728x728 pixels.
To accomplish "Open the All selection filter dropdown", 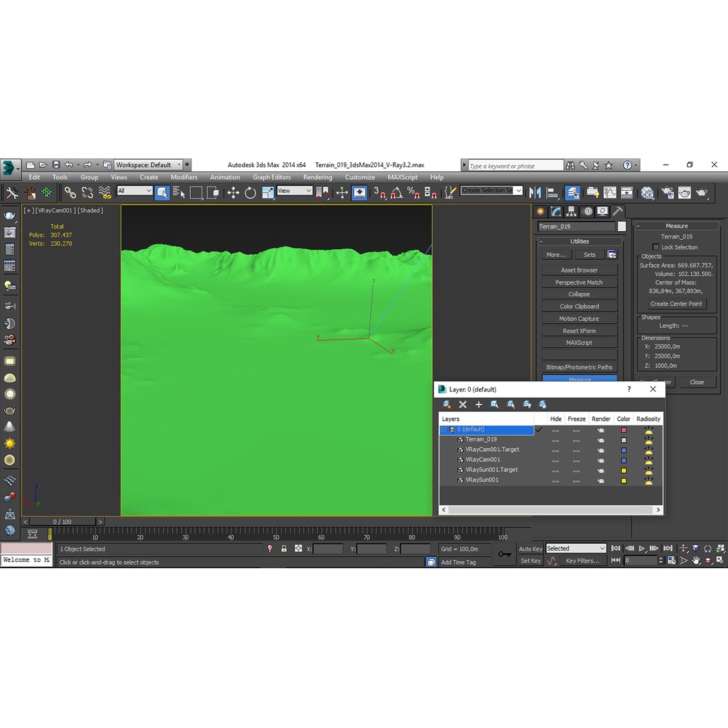I will point(135,191).
